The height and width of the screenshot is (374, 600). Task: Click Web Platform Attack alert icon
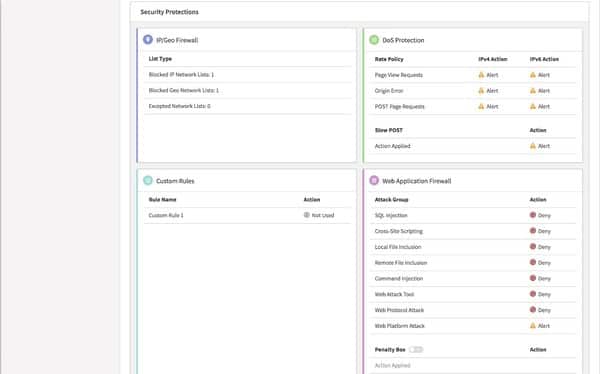pyautogui.click(x=533, y=325)
